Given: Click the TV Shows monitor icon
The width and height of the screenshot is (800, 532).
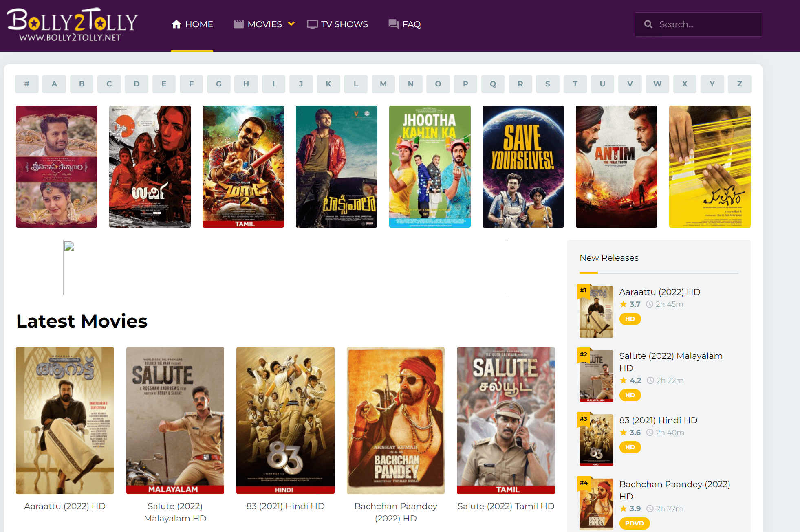Looking at the screenshot, I should [x=312, y=24].
